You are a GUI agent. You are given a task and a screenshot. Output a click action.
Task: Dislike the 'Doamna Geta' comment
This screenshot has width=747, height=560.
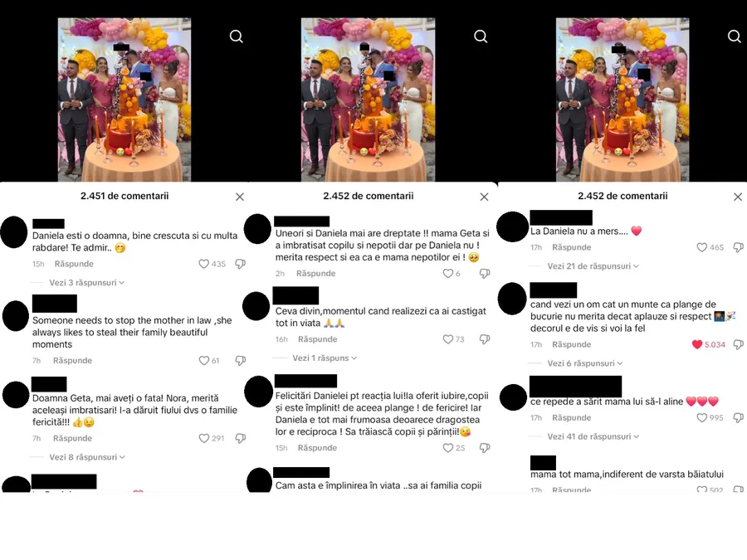coord(241,438)
